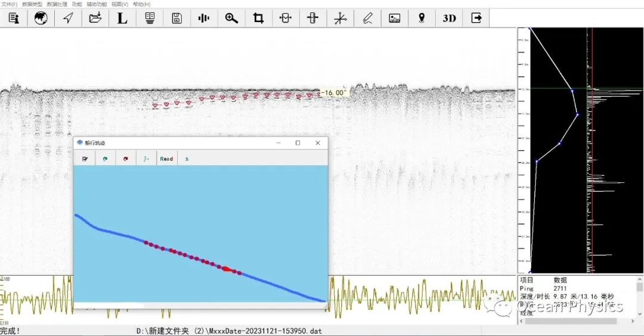Viewport: 644px width, 336px height.
Task: Open the waveform display tool
Action: pos(204,18)
